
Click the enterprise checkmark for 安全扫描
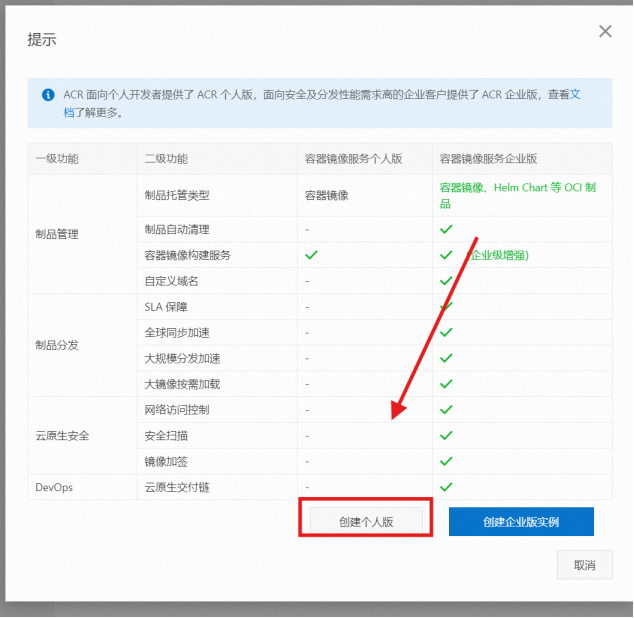click(446, 436)
